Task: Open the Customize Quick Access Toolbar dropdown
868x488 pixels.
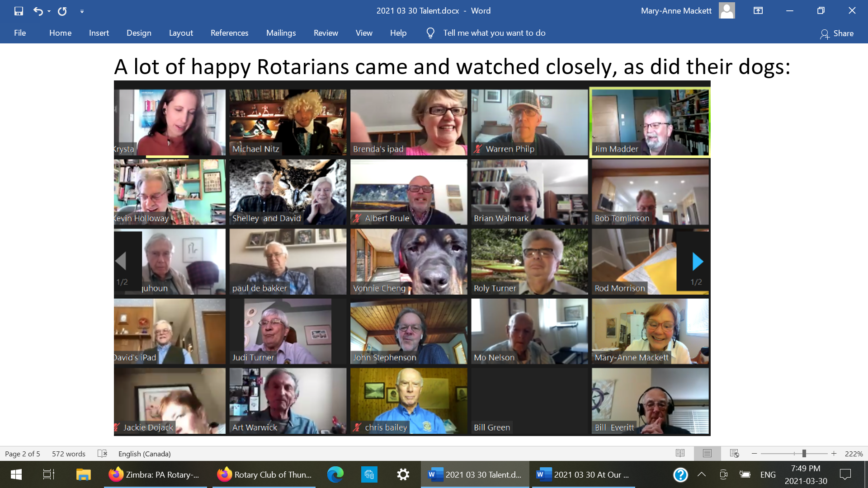Action: pos(82,11)
